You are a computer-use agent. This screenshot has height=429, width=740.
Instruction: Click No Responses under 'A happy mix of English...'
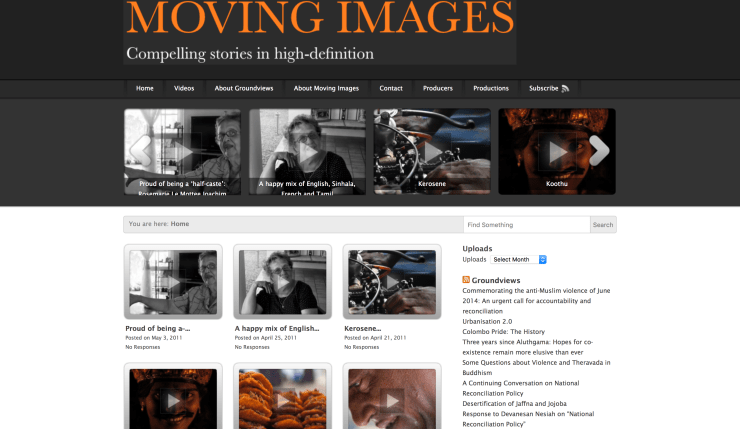pos(252,347)
